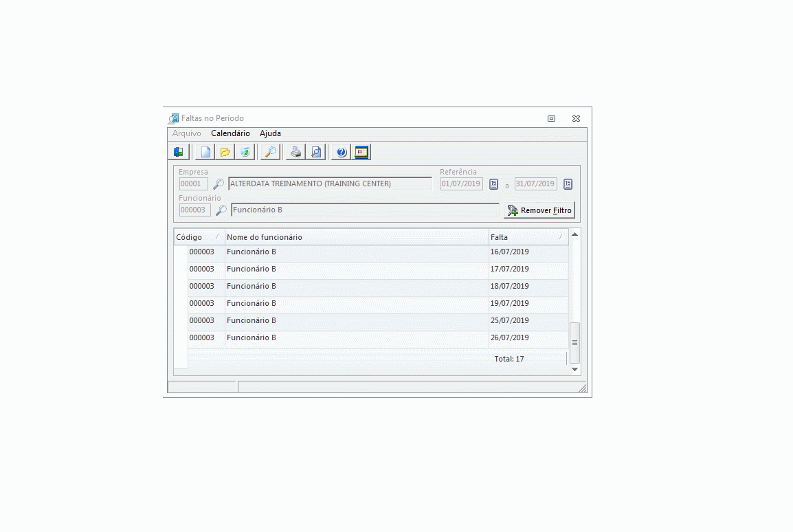Open date picker for start date 01/07/2019
793x532 pixels.
494,184
